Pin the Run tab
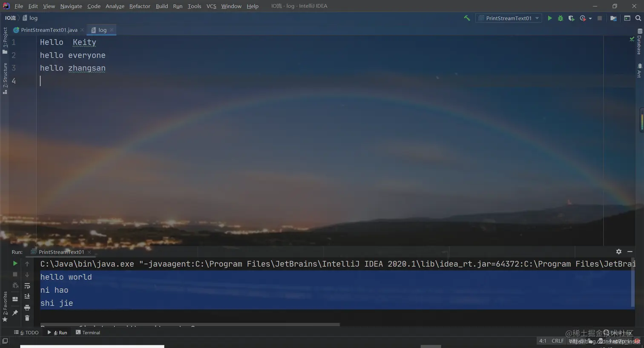Viewport: 644px width, 348px height. point(15,313)
